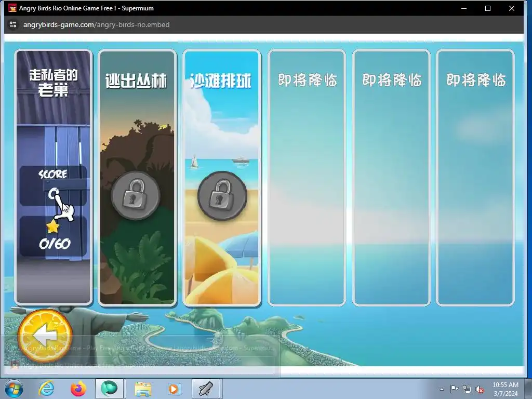Open the 走私者的老巢 episode card
532x399 pixels.
click(x=54, y=177)
